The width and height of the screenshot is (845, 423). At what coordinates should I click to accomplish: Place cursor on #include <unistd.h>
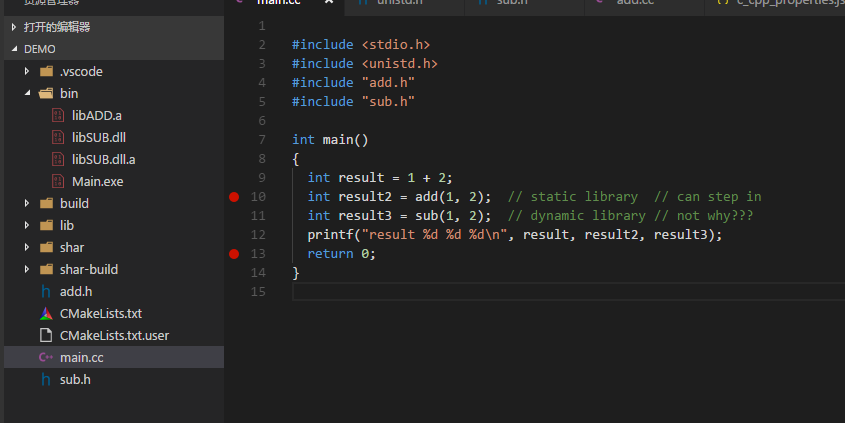pos(364,64)
